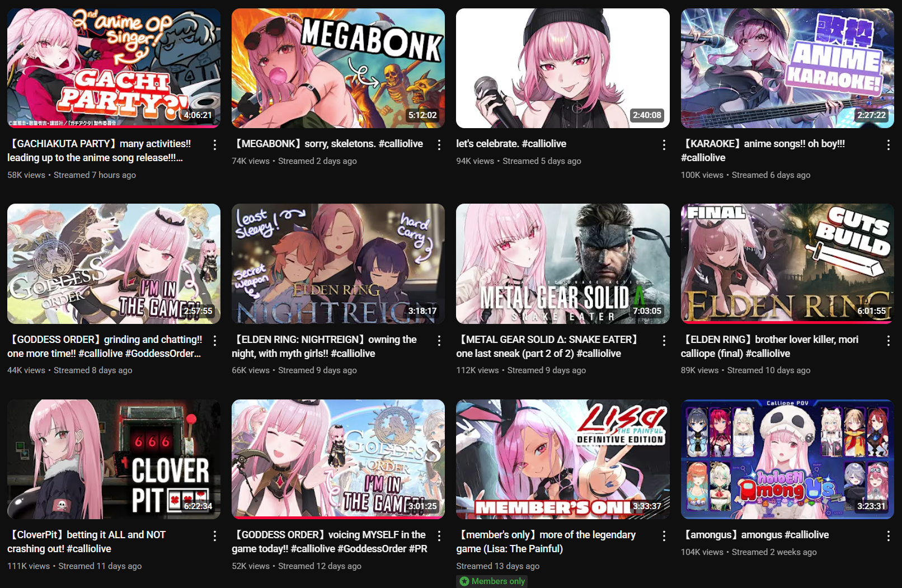Open the holoEN Among Us thumbnail
This screenshot has width=902, height=588.
pyautogui.click(x=787, y=459)
